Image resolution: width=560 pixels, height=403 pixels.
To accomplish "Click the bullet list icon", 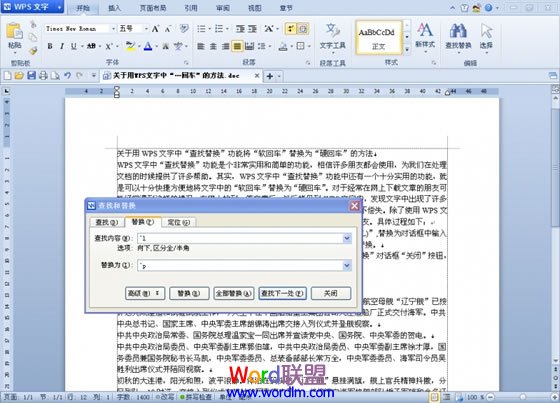I will point(201,29).
